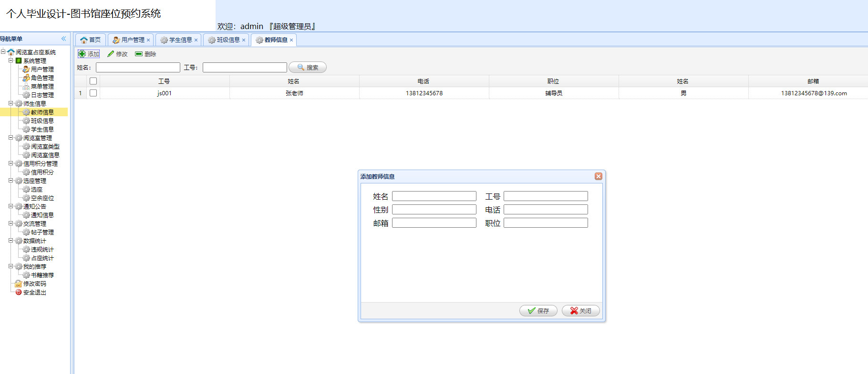The width and height of the screenshot is (868, 374).
Task: Click the 搜索 search button
Action: pyautogui.click(x=308, y=68)
